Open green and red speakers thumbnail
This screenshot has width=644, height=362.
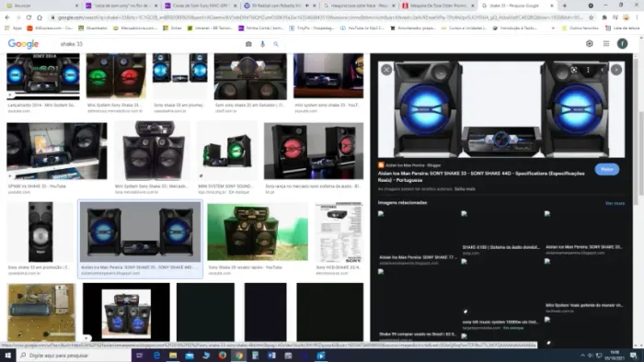pos(116,76)
